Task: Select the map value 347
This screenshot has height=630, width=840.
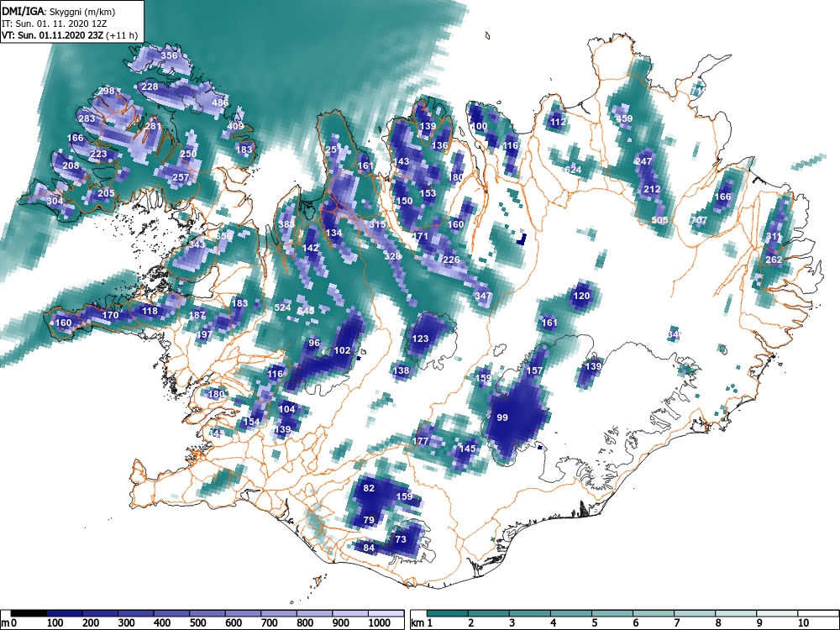Action: click(x=483, y=296)
